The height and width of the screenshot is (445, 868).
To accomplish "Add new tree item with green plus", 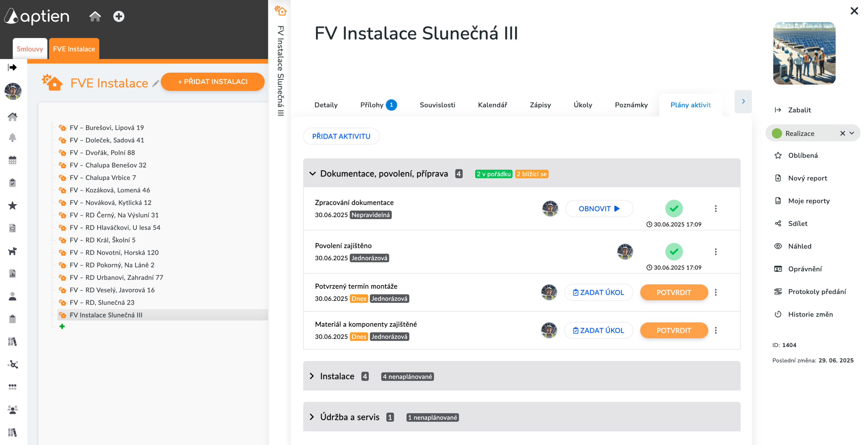I will tap(62, 326).
